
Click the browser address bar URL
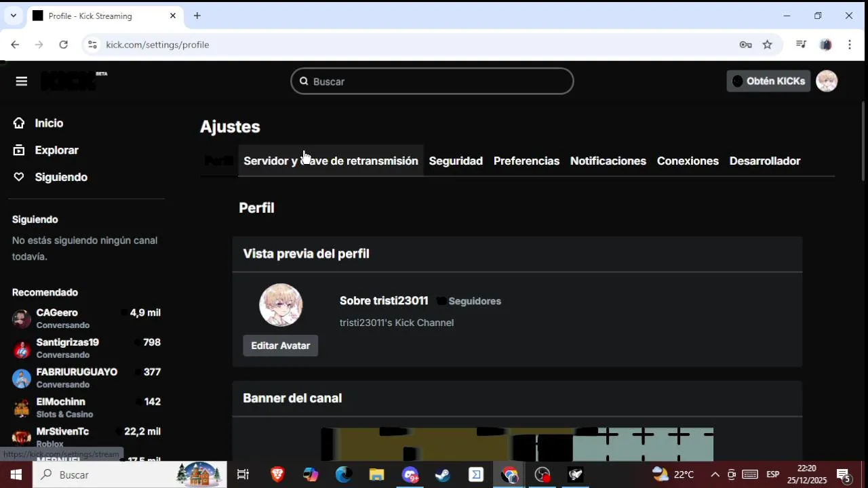pyautogui.click(x=157, y=45)
